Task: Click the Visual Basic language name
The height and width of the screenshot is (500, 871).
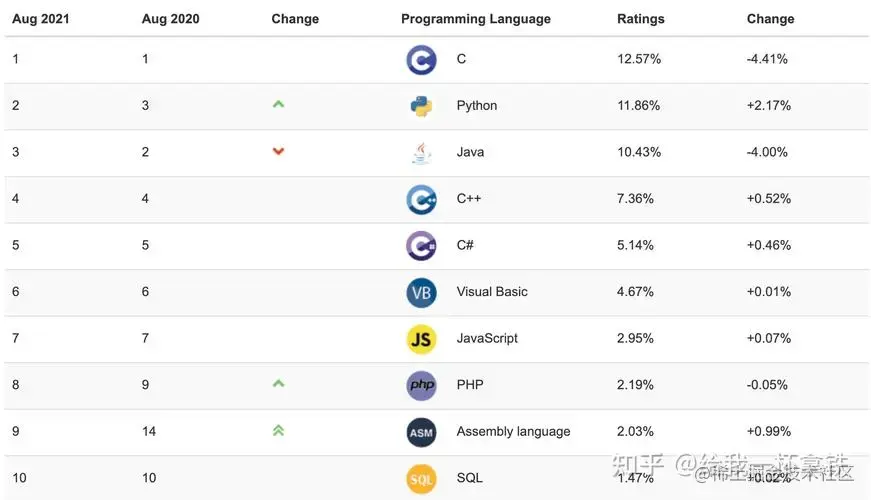Action: pyautogui.click(x=492, y=292)
